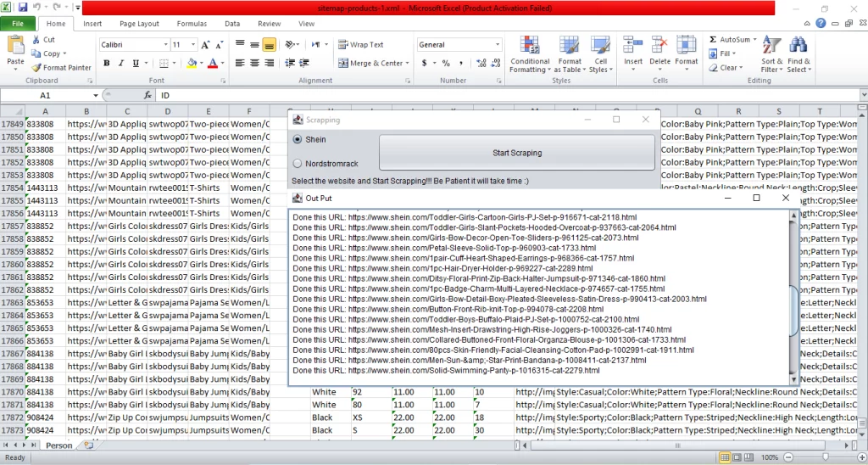Select the Person sheet tab
The height and width of the screenshot is (465, 868).
(x=58, y=445)
